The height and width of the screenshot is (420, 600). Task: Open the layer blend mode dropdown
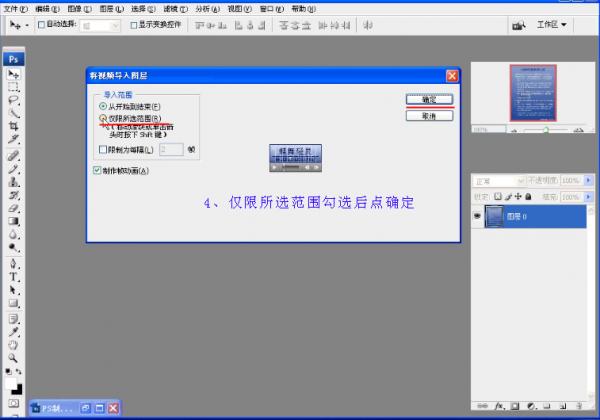pos(499,181)
